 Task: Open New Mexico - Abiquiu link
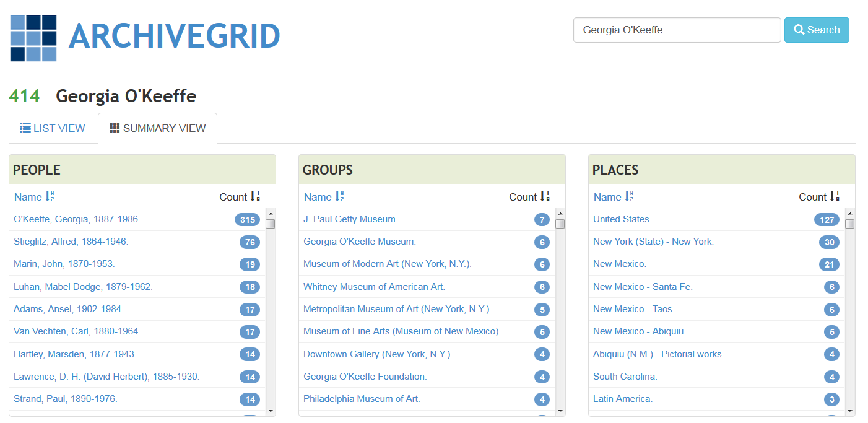pyautogui.click(x=640, y=331)
